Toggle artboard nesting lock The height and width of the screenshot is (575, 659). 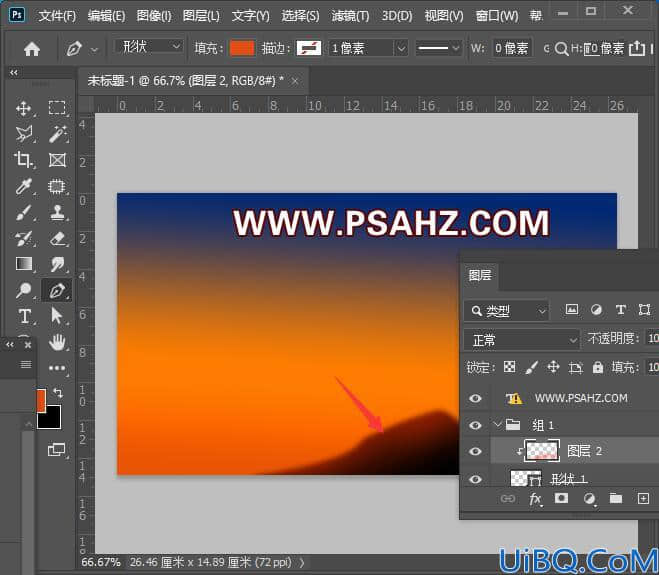[575, 368]
